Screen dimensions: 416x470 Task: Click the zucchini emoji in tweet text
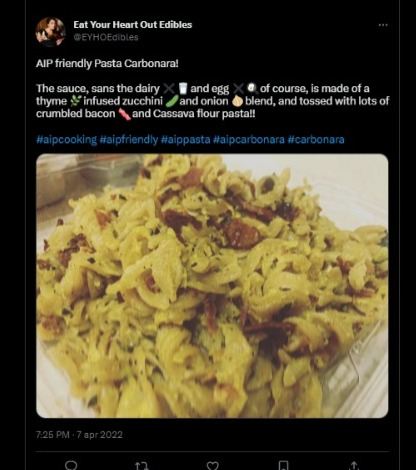(x=172, y=101)
